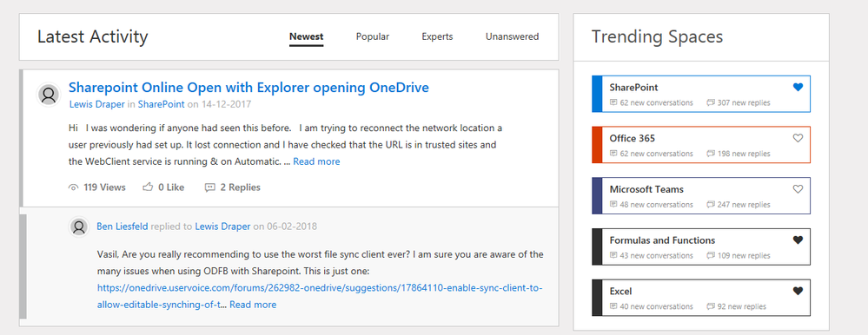
Task: Favorite the Microsoft Teams space heart
Action: (x=798, y=189)
